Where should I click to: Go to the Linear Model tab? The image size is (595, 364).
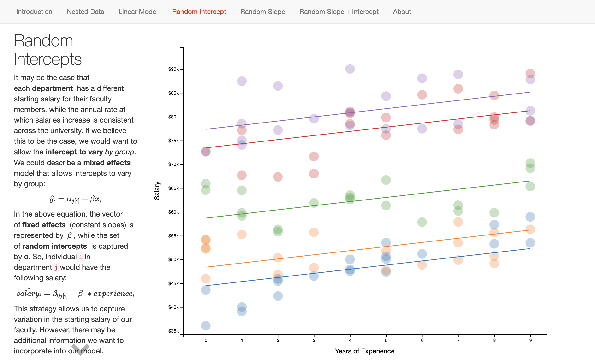(x=138, y=12)
